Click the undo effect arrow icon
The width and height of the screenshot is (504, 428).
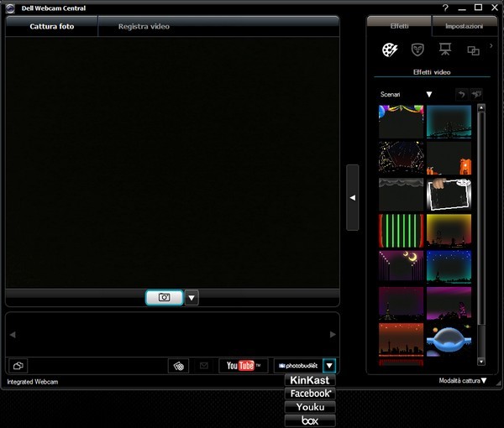click(x=461, y=95)
